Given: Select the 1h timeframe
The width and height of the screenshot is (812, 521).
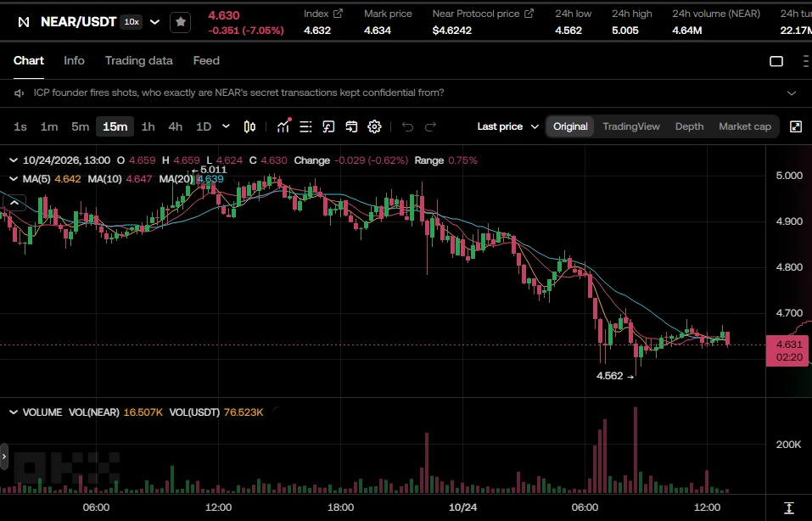Looking at the screenshot, I should click(148, 126).
